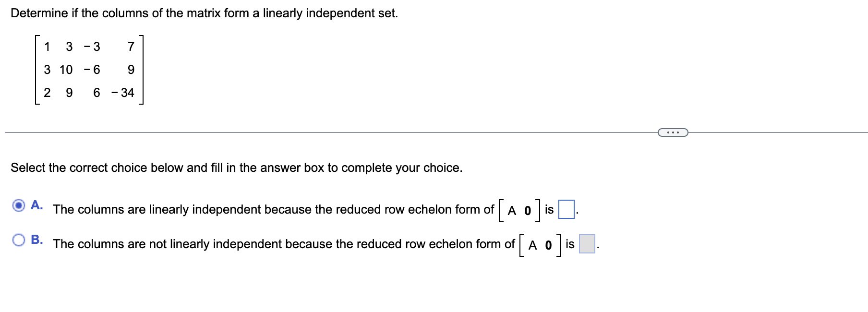Image resolution: width=868 pixels, height=312 pixels.
Task: Click choice B statement text
Action: [x=283, y=245]
